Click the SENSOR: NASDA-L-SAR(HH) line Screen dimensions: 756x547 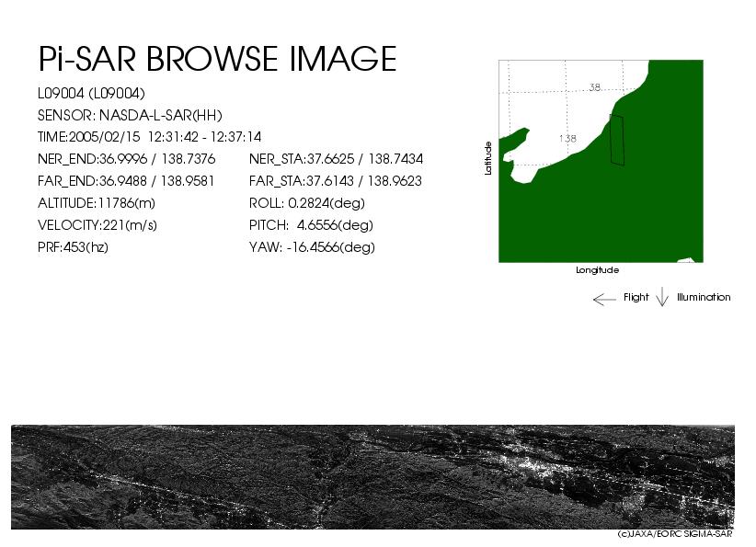tap(130, 115)
